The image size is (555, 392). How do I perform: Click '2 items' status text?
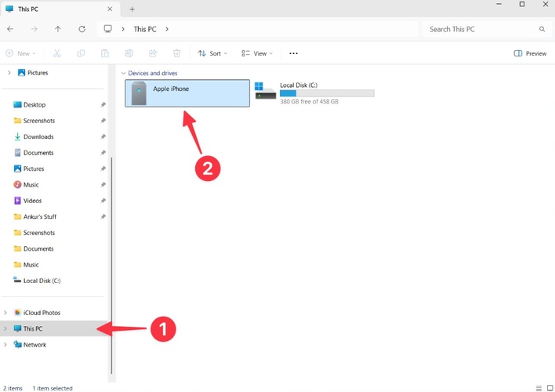point(13,388)
